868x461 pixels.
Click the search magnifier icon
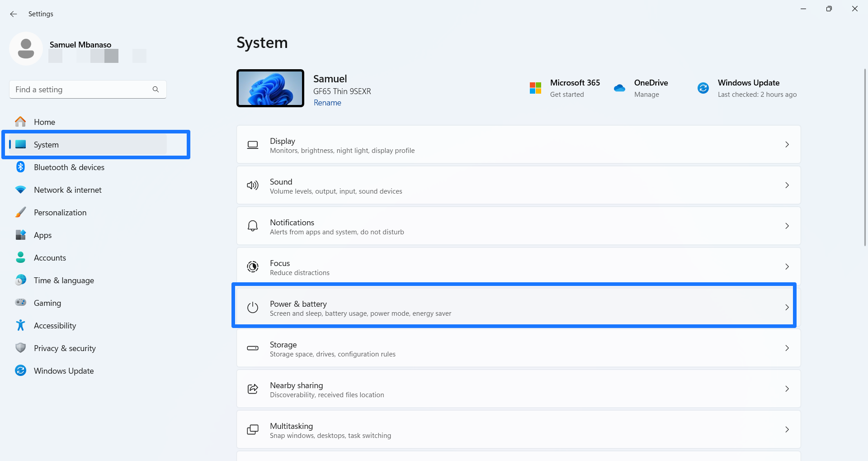(x=156, y=90)
